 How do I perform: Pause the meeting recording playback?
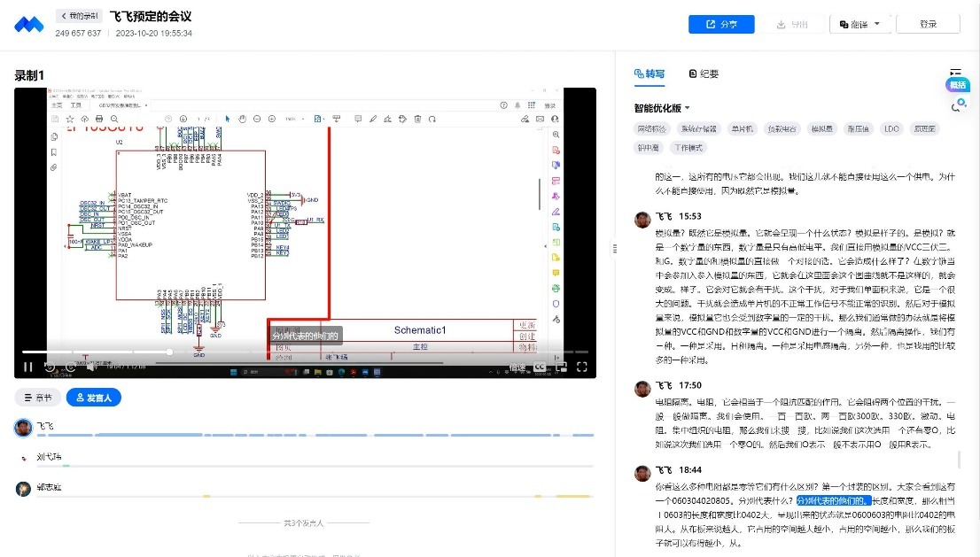(28, 367)
